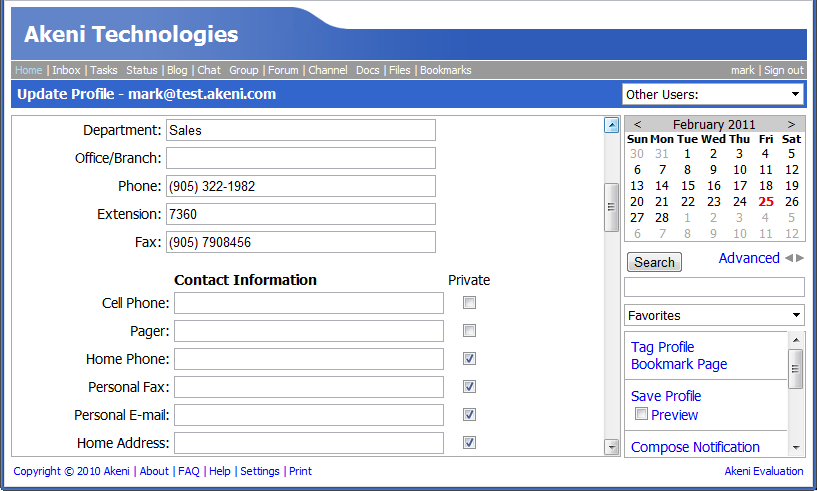Image resolution: width=817 pixels, height=491 pixels.
Task: Click the Department input field
Action: pyautogui.click(x=300, y=130)
